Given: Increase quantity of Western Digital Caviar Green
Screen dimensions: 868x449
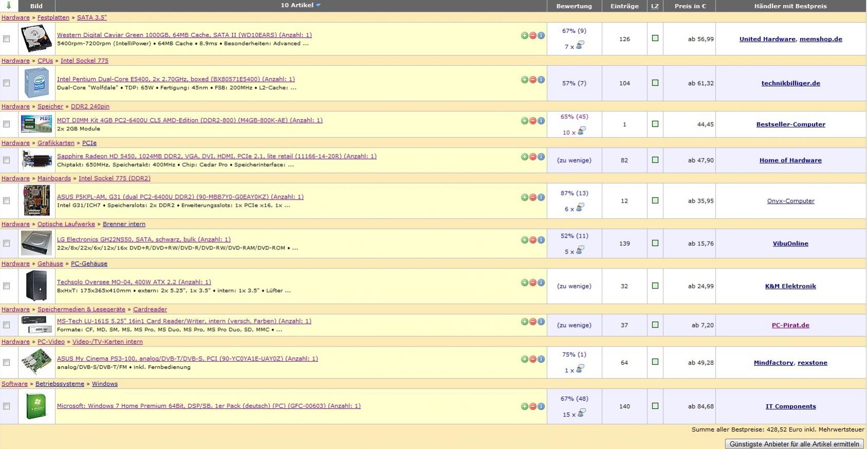Looking at the screenshot, I should coord(525,35).
